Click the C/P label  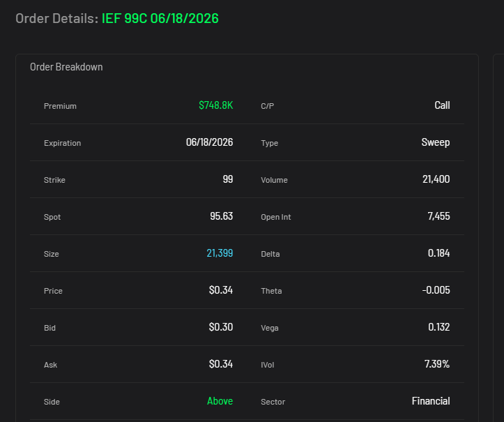268,106
